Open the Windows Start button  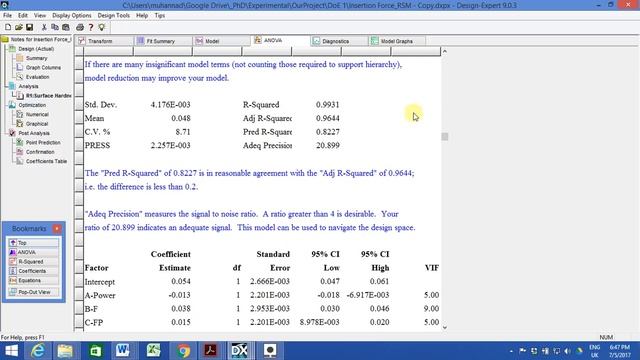(11, 351)
